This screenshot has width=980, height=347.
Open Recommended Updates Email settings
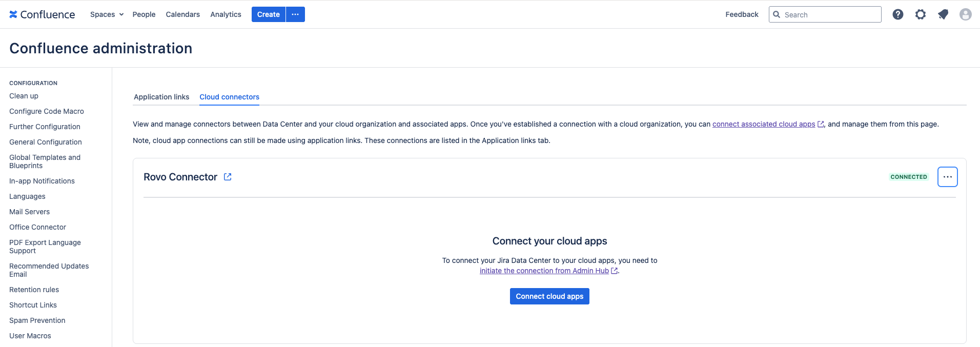tap(49, 270)
